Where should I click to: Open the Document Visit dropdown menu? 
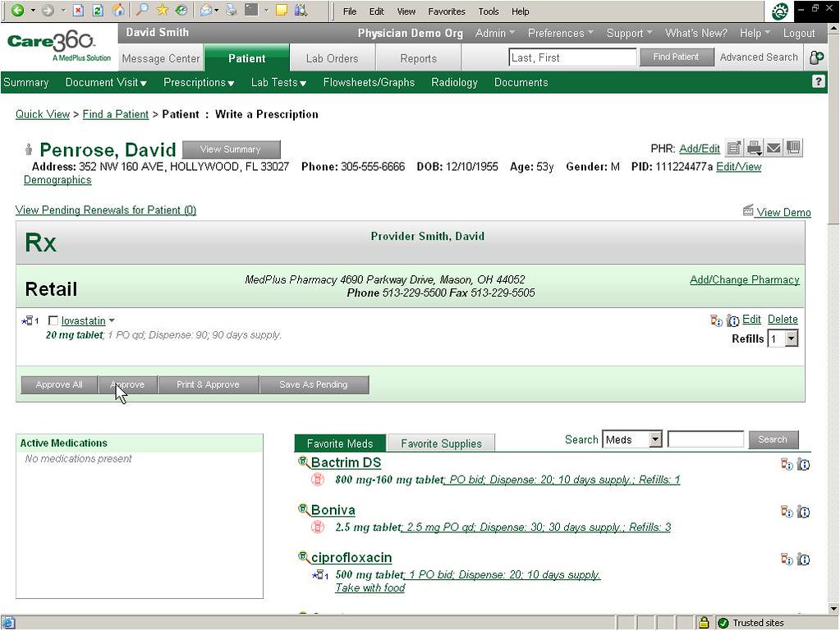(x=106, y=82)
